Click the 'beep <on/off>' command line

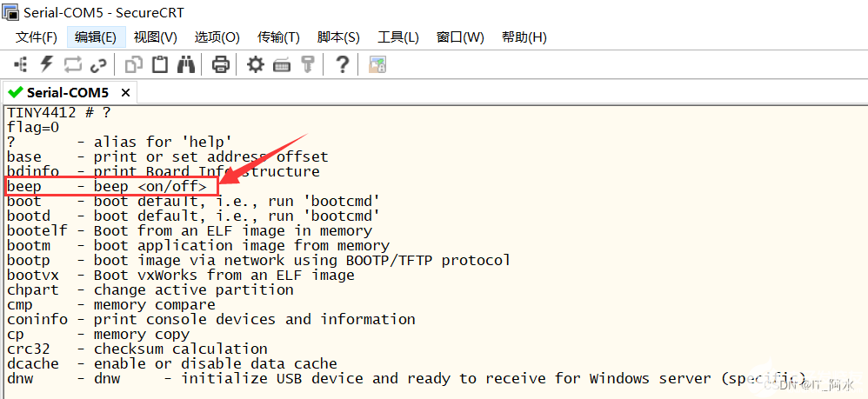[107, 187]
